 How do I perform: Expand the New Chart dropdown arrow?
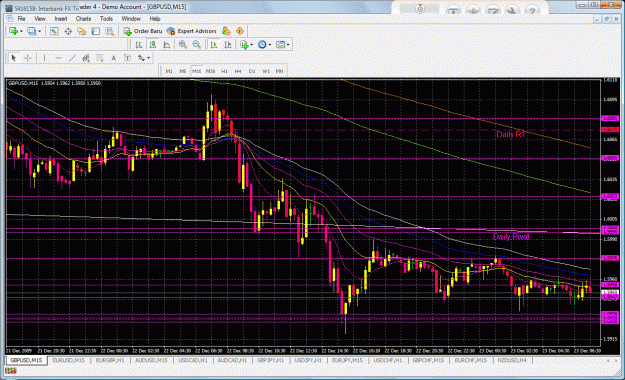point(21,31)
